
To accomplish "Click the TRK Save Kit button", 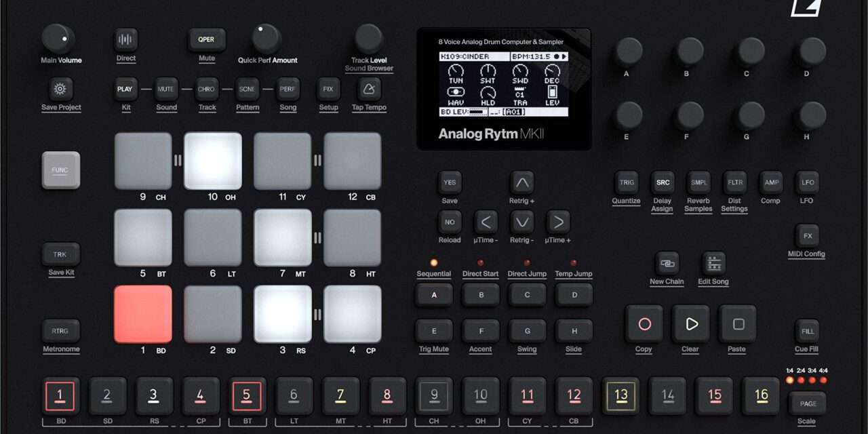I will [x=61, y=254].
